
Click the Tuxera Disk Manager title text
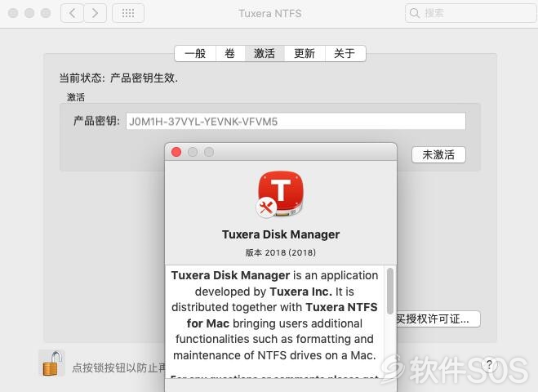(x=281, y=234)
